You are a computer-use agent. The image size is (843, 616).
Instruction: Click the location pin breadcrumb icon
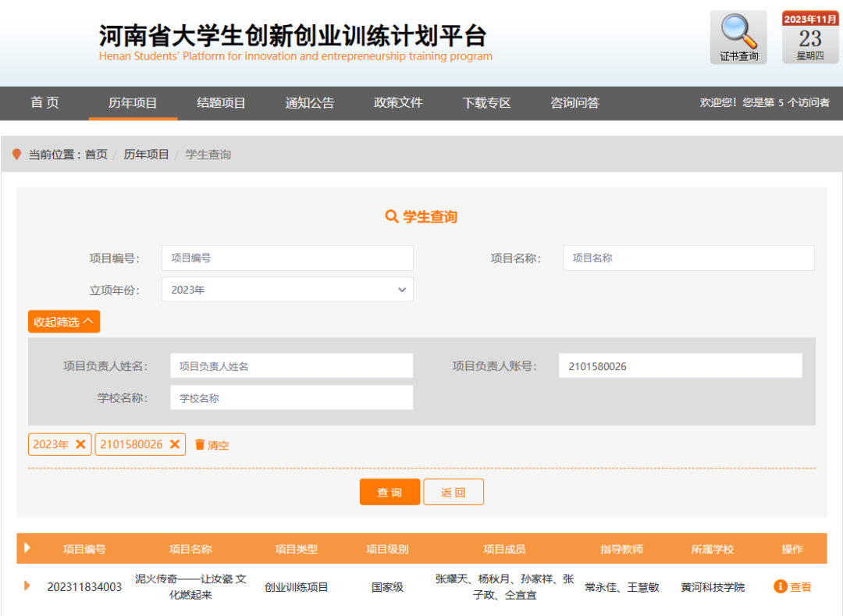(17, 155)
